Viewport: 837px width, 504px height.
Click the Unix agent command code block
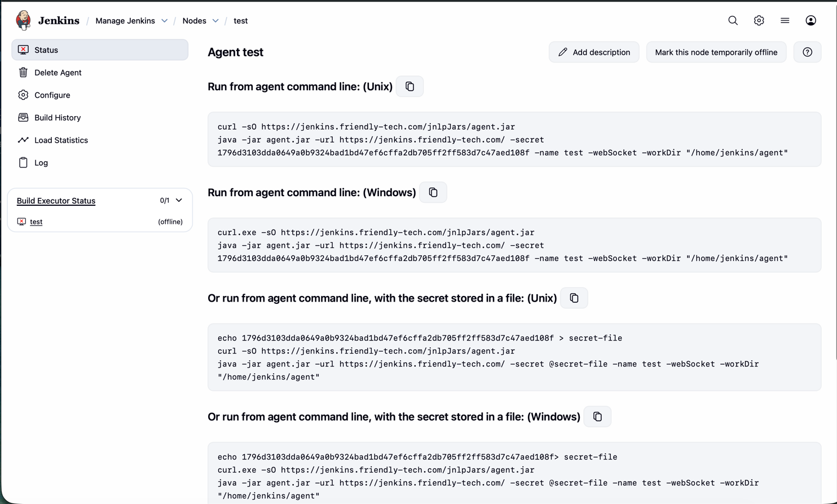(514, 139)
